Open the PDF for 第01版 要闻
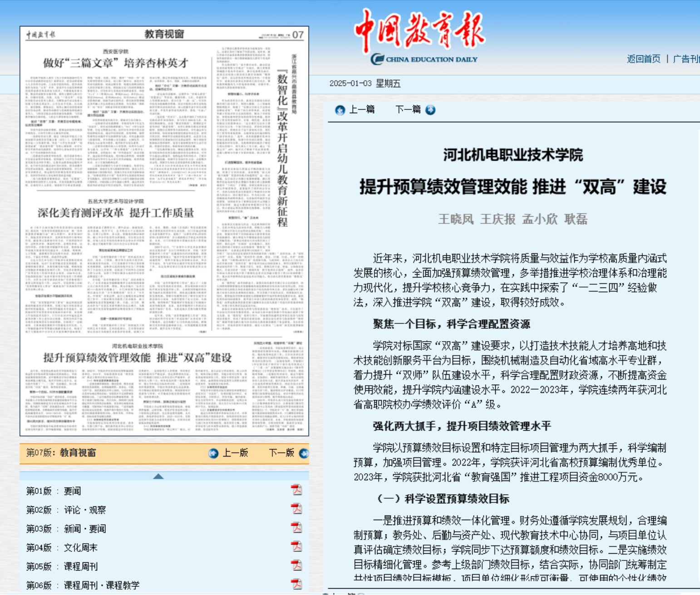The image size is (700, 595). (x=296, y=490)
